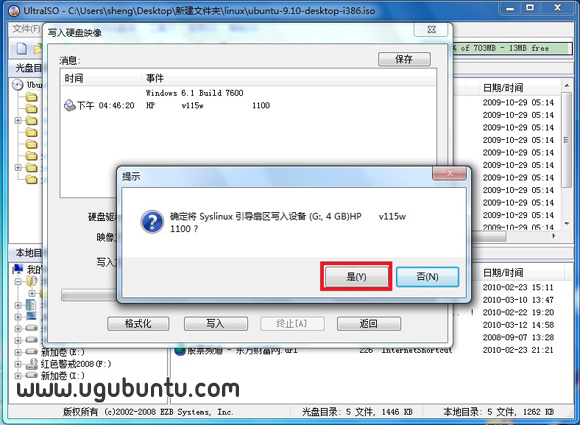This screenshot has width=580, height=425.
Task: Expand 新加卷 (E:) drive node
Action: (x=17, y=352)
